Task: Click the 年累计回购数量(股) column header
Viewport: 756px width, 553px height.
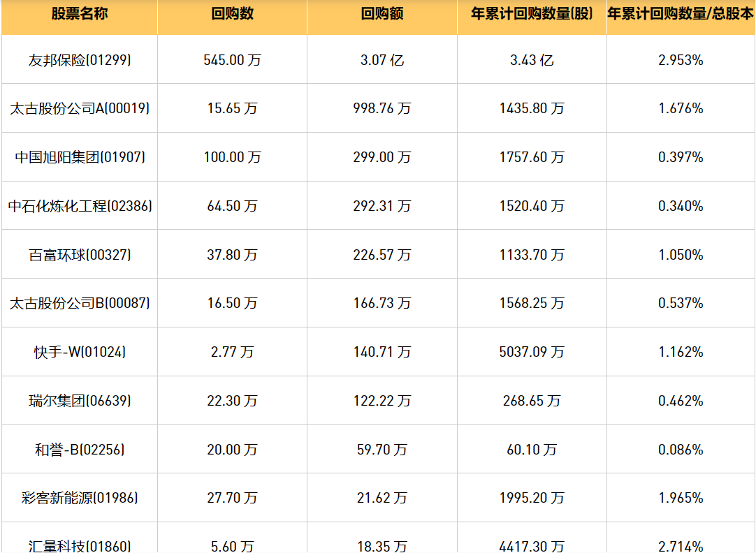Action: (532, 15)
